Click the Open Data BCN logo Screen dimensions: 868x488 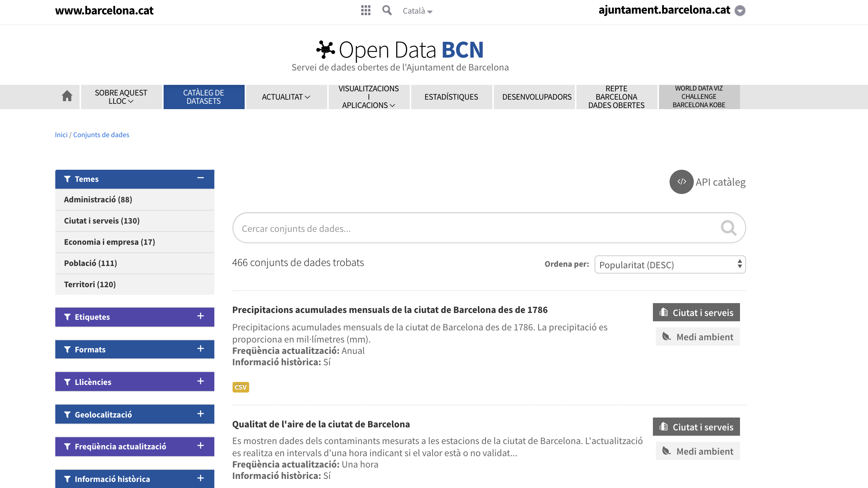(400, 50)
